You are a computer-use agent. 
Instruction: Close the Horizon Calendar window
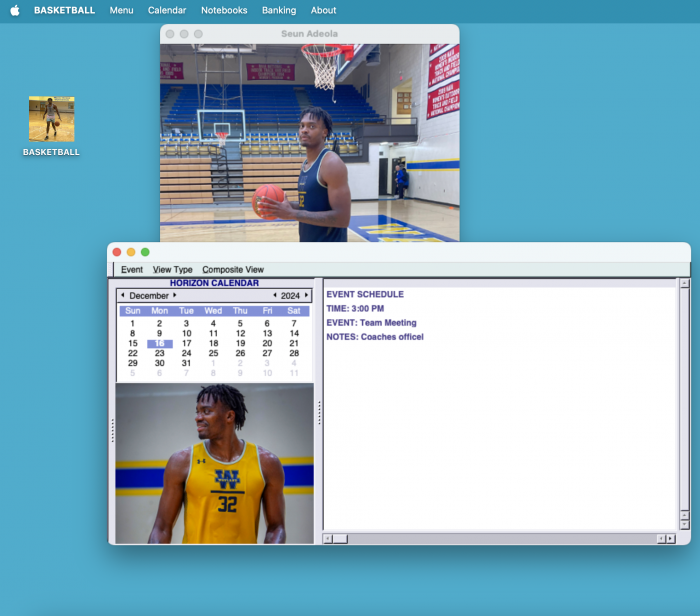pyautogui.click(x=117, y=252)
